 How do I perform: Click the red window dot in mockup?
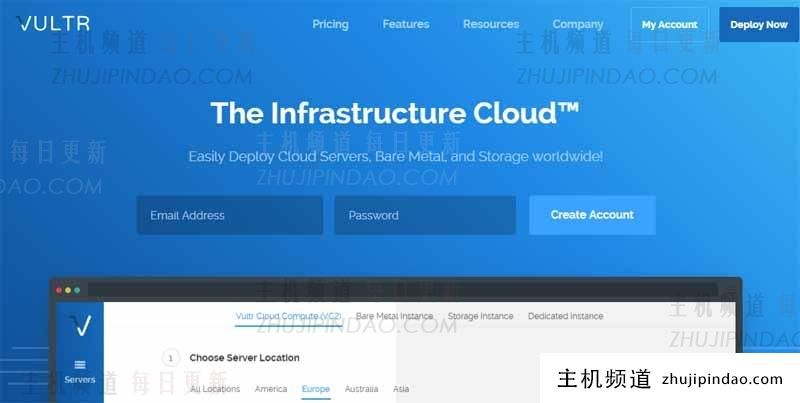click(x=59, y=290)
